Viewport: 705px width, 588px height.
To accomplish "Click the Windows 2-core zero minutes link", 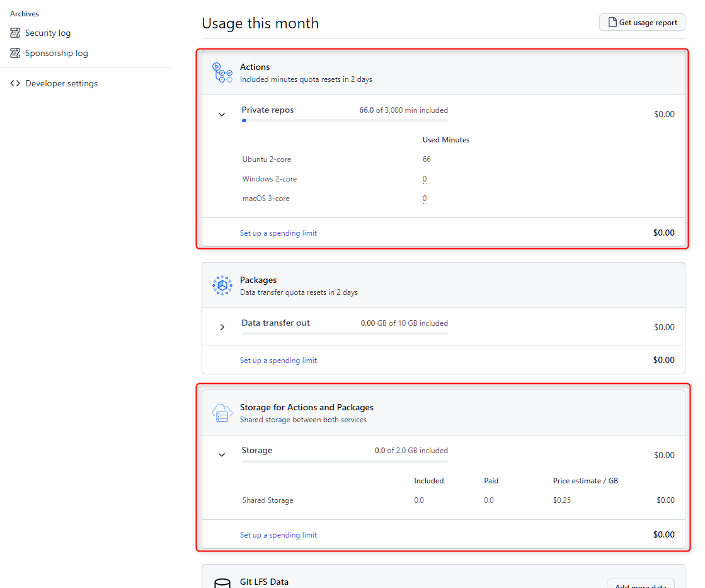I will (x=424, y=178).
